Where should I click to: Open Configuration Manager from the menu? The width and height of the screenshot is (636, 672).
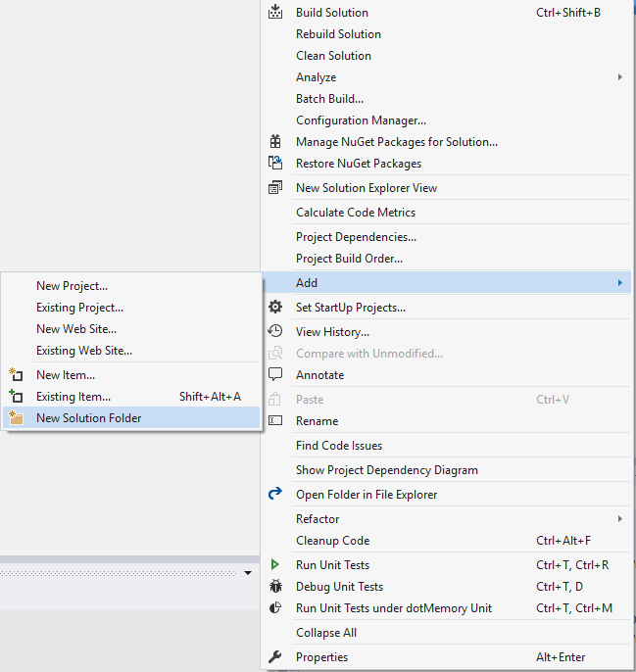(x=361, y=120)
